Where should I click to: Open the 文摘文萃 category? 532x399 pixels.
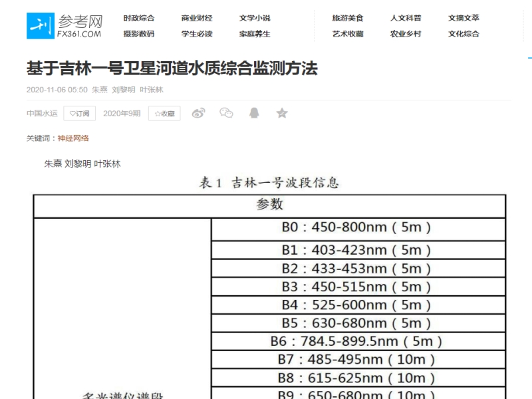[x=464, y=18]
